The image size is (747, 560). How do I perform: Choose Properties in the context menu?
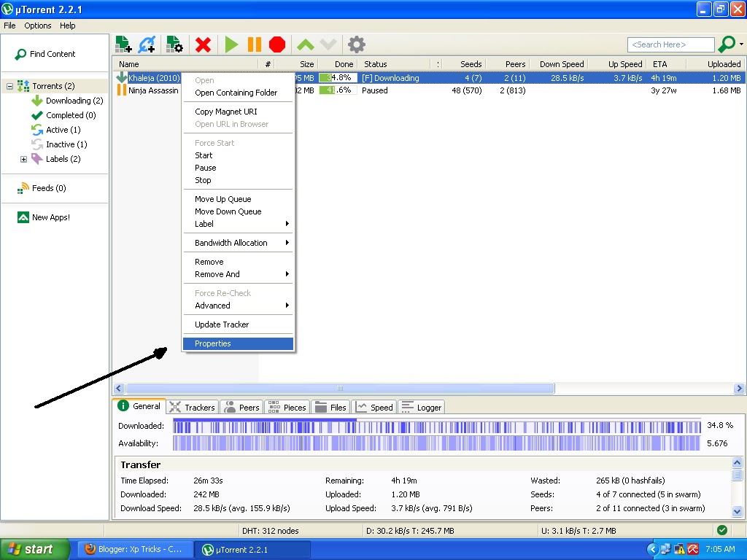tap(238, 344)
